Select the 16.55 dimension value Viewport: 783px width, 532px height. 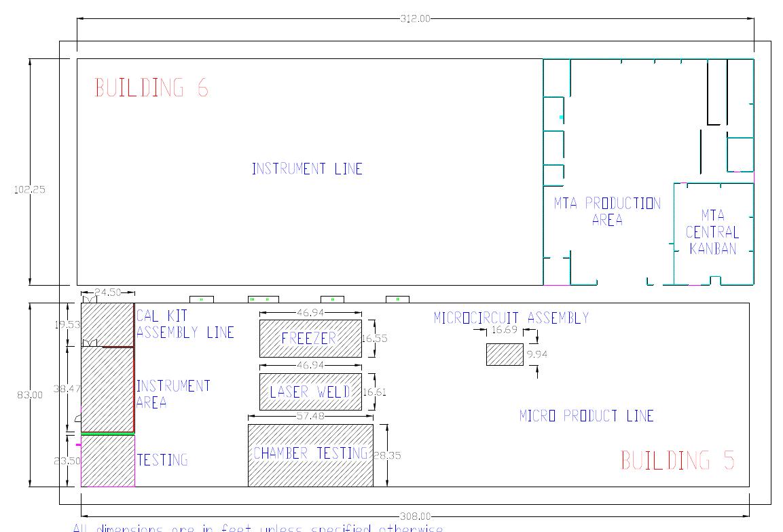point(374,339)
